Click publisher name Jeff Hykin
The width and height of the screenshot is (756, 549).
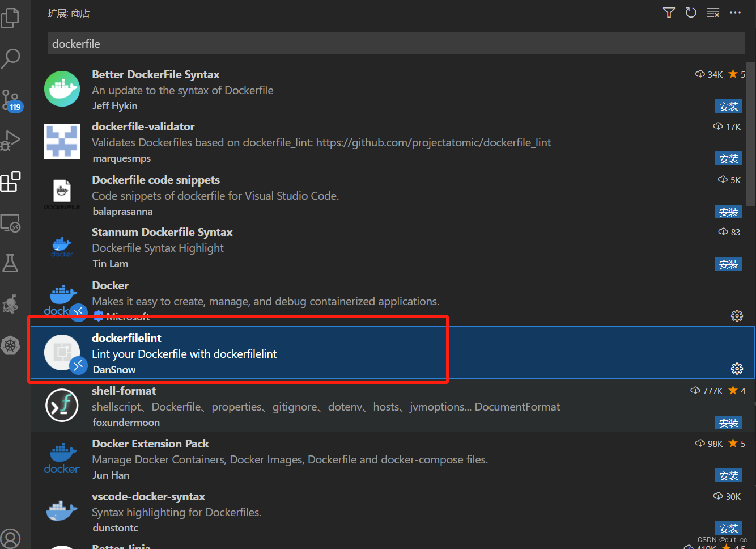pos(115,106)
